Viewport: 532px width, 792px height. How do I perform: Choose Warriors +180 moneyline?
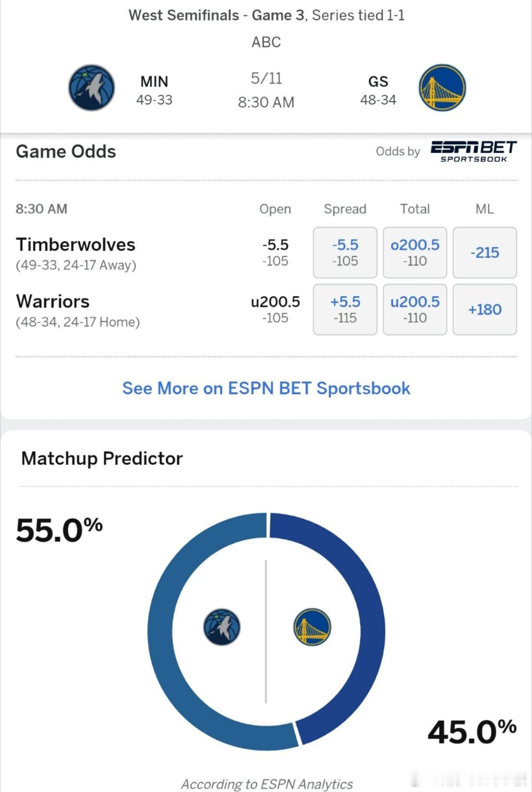[x=485, y=310]
